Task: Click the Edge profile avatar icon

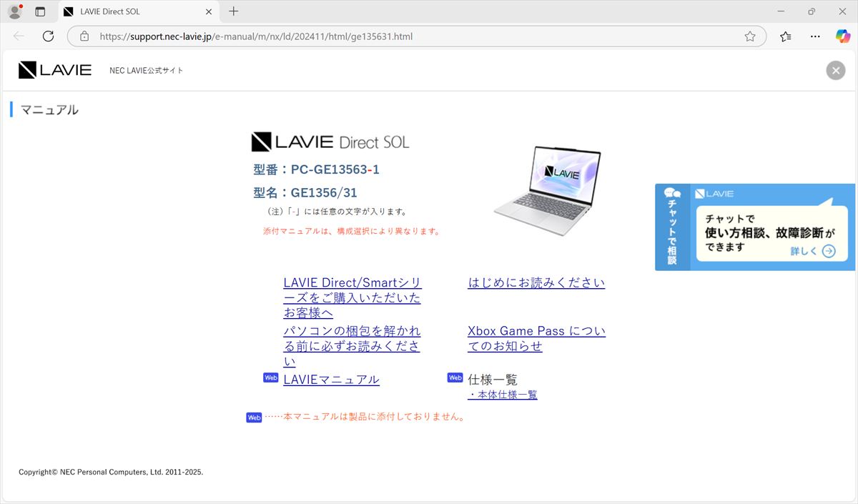Action: point(14,11)
